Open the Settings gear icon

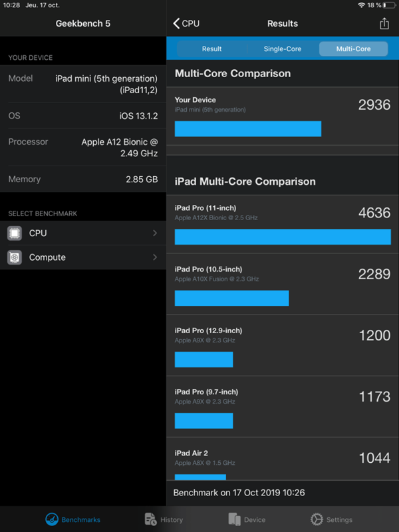pos(317,519)
